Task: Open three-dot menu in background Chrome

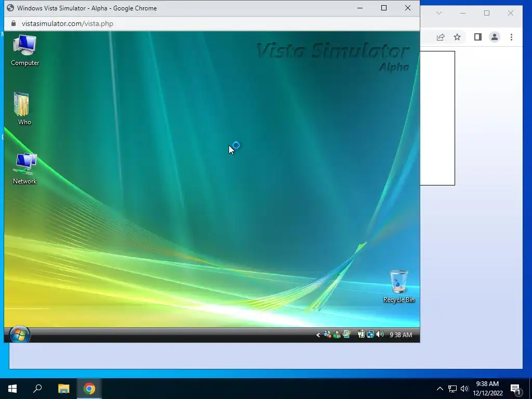Action: point(511,37)
